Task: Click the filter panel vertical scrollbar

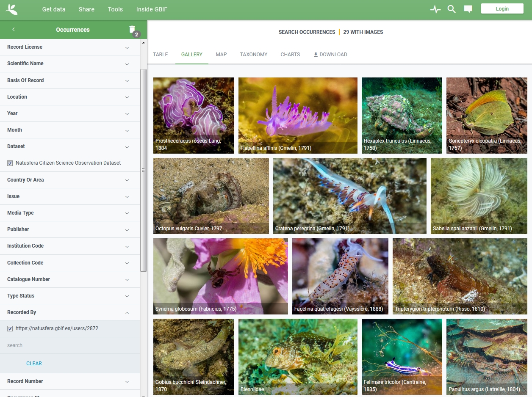Action: [x=143, y=127]
